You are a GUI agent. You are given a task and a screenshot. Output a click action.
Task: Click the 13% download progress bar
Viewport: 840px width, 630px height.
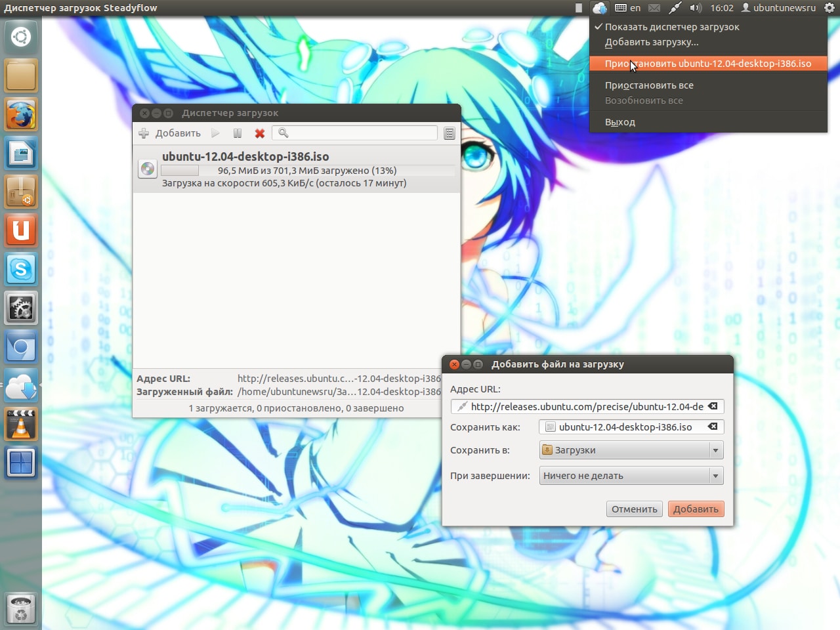pyautogui.click(x=308, y=171)
